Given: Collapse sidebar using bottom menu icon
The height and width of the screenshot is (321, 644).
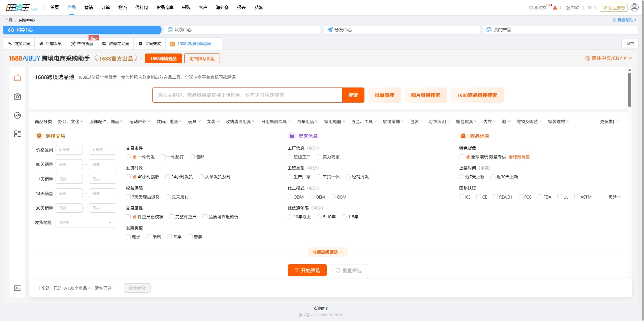Looking at the screenshot, I should click(18, 288).
